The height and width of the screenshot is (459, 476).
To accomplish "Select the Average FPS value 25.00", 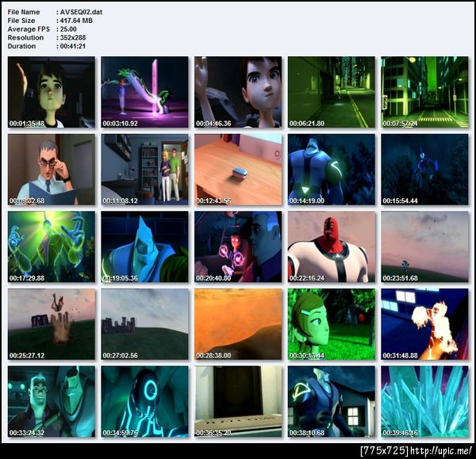I will [x=68, y=29].
